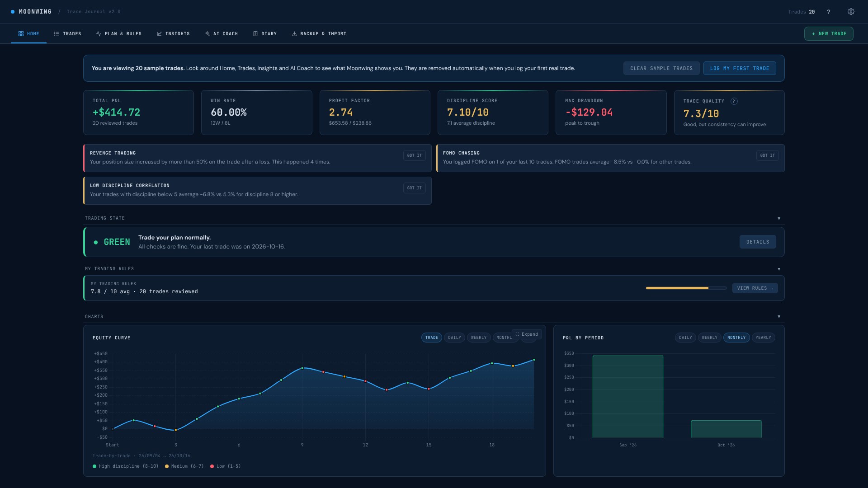Viewport: 868px width, 488px height.
Task: Set P&L by Period to Yearly
Action: pyautogui.click(x=763, y=338)
